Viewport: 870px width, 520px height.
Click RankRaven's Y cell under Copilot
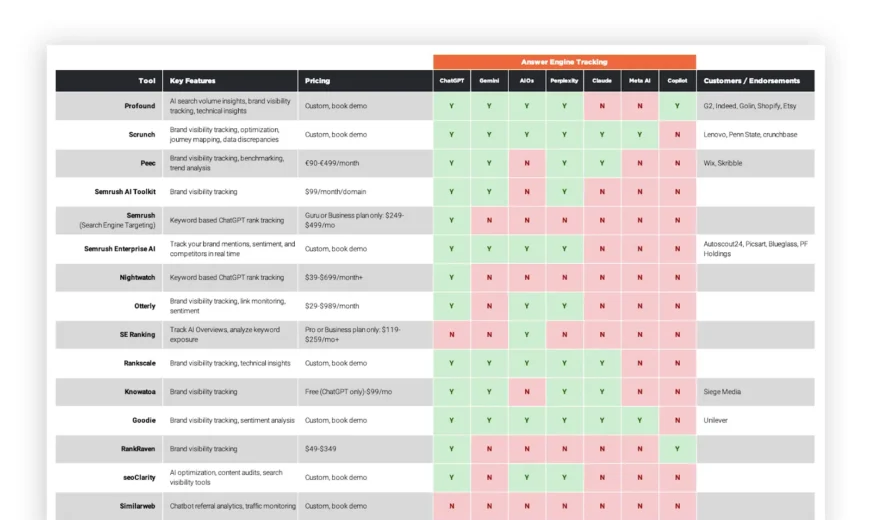[677, 449]
